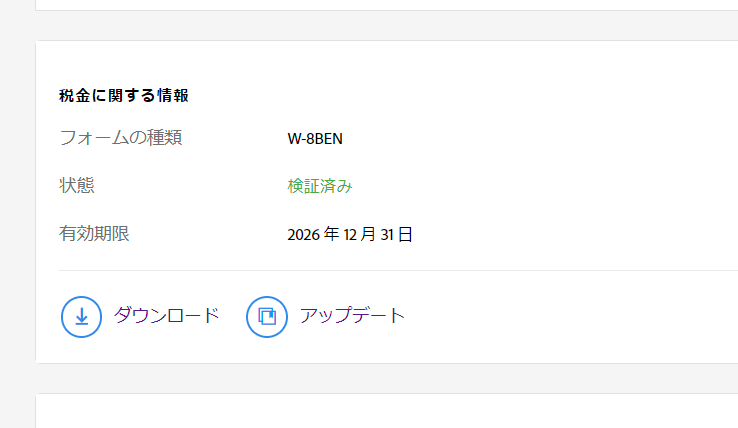Select the アップデート text link
The height and width of the screenshot is (428, 738).
(352, 316)
